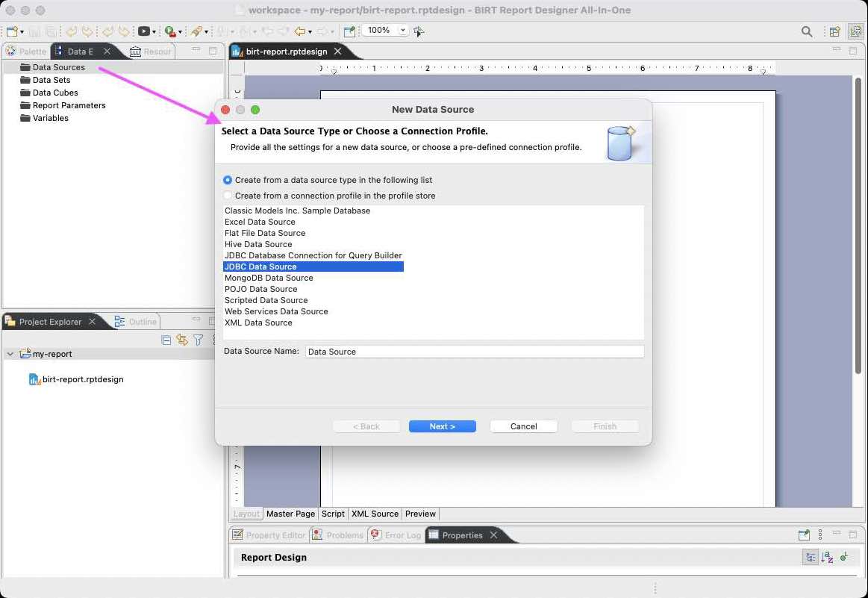Click the green Run with toolbox icon
The height and width of the screenshot is (598, 868).
[x=170, y=31]
